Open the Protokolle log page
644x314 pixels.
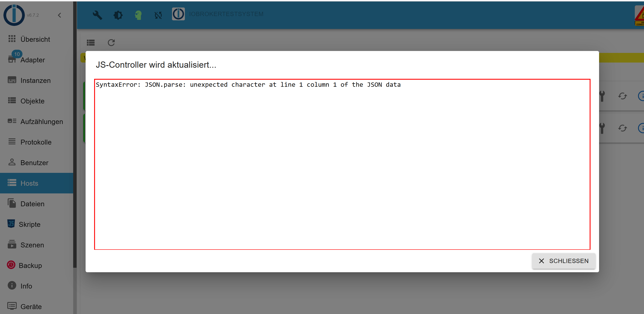point(36,142)
